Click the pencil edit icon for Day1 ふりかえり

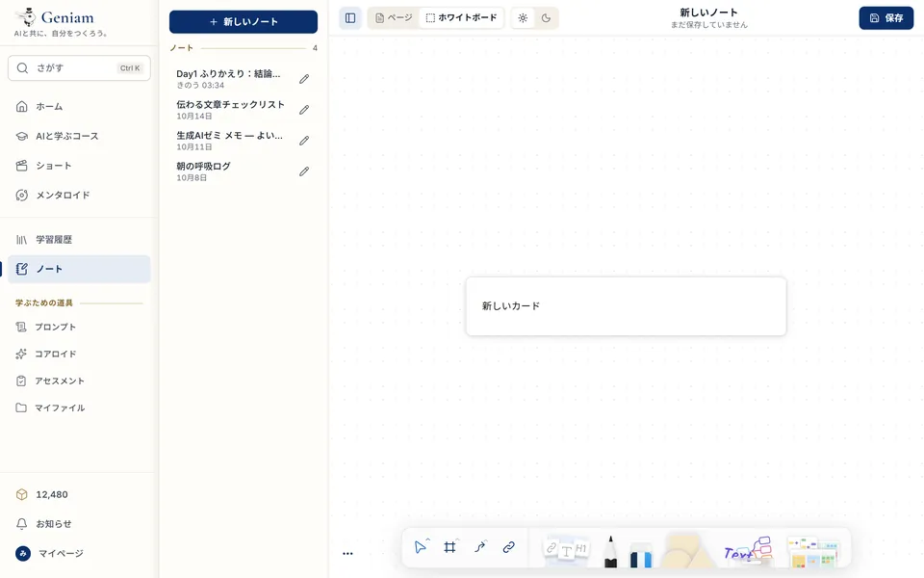tap(304, 79)
